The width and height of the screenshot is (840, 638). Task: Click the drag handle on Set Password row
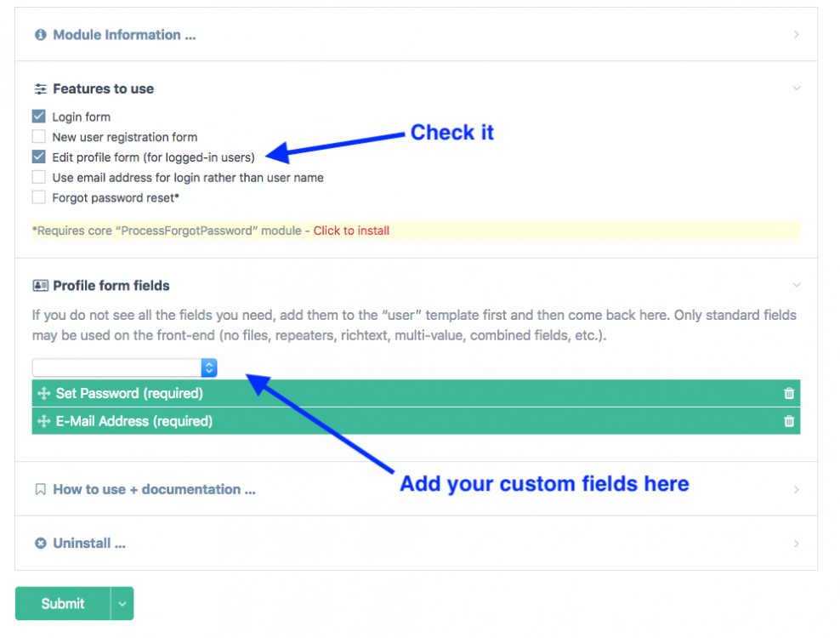[44, 393]
